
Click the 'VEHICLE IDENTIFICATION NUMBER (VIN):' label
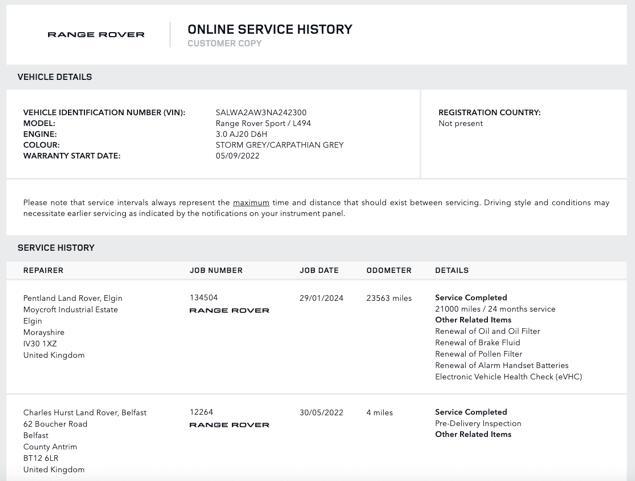click(x=104, y=112)
